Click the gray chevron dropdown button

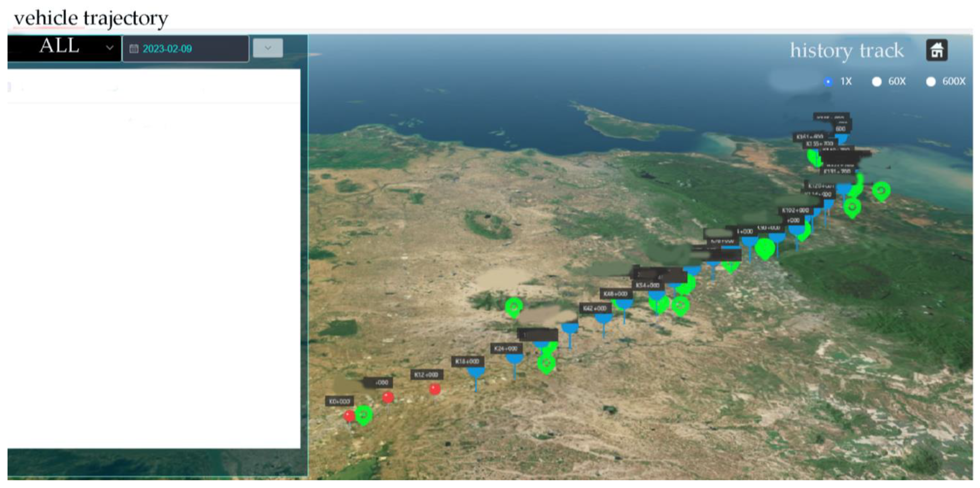point(268,48)
